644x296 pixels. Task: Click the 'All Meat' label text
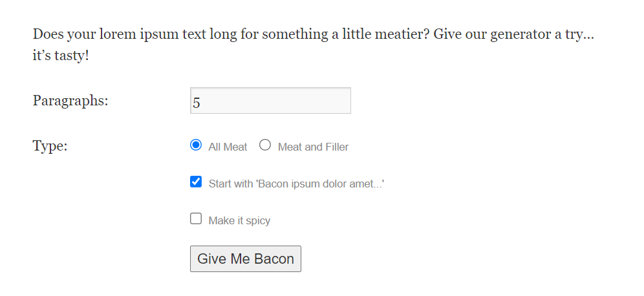[x=228, y=147]
